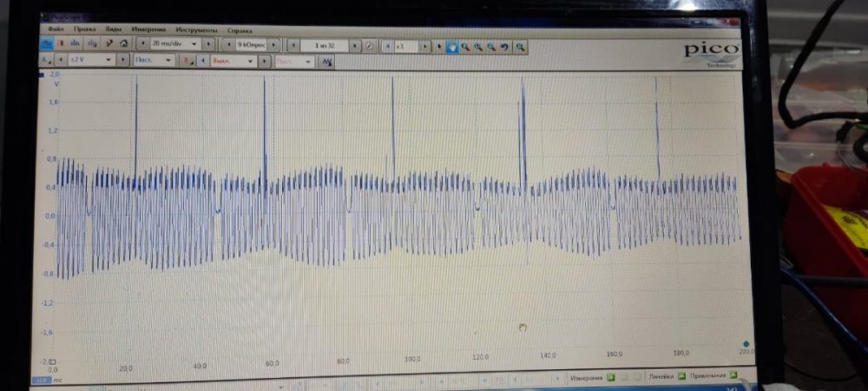The width and height of the screenshot is (868, 391).
Task: Open channel A options button
Action: 45,60
